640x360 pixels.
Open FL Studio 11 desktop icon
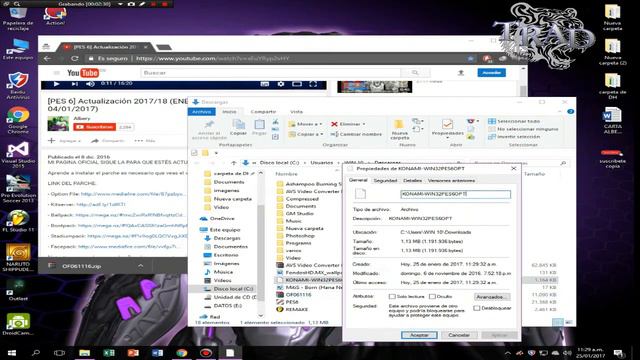click(x=18, y=221)
